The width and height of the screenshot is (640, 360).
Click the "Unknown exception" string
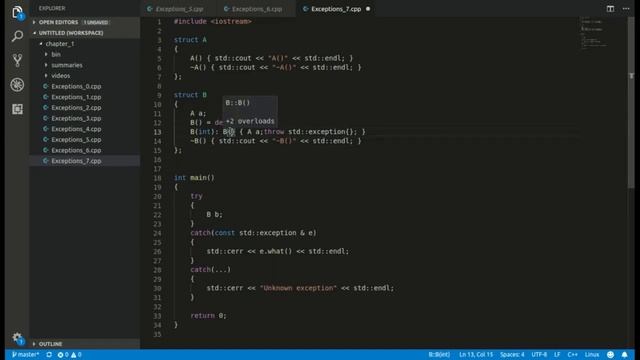(298, 288)
